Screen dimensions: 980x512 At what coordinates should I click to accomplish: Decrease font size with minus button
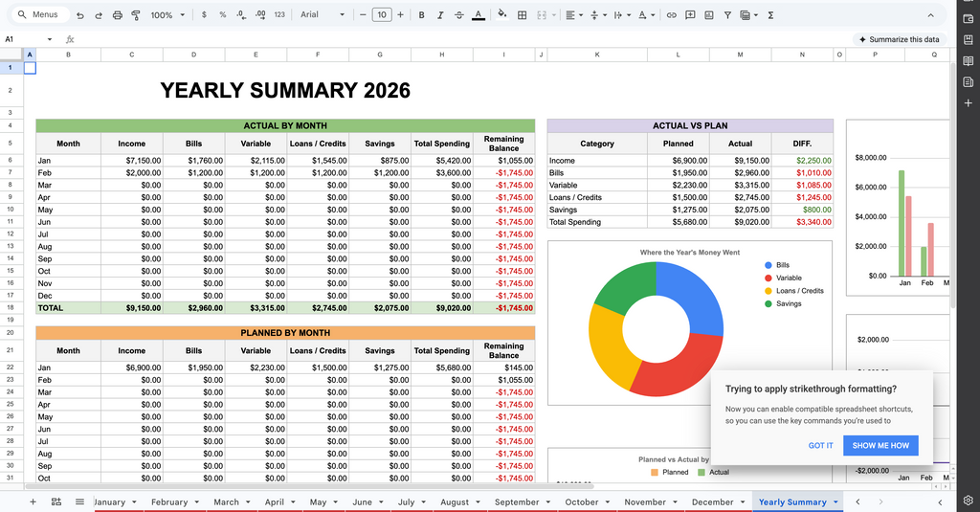point(363,15)
